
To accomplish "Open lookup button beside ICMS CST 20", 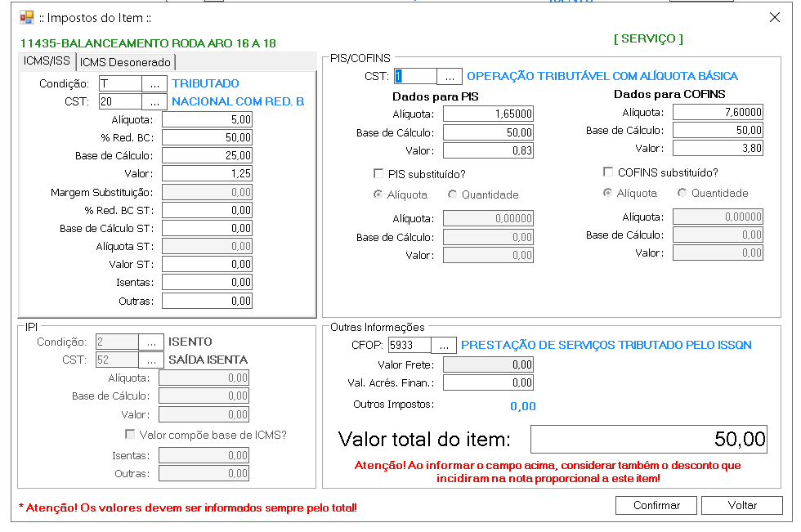I will coord(154,101).
